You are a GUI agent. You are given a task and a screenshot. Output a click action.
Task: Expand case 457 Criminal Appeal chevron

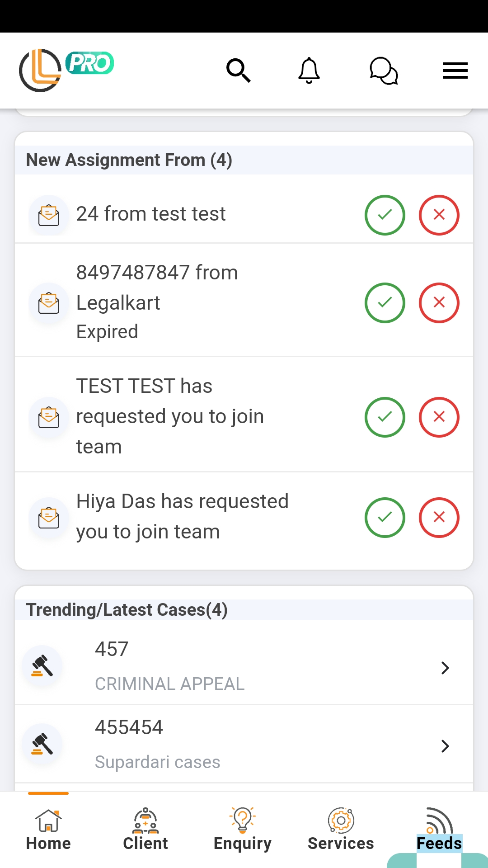(x=445, y=668)
